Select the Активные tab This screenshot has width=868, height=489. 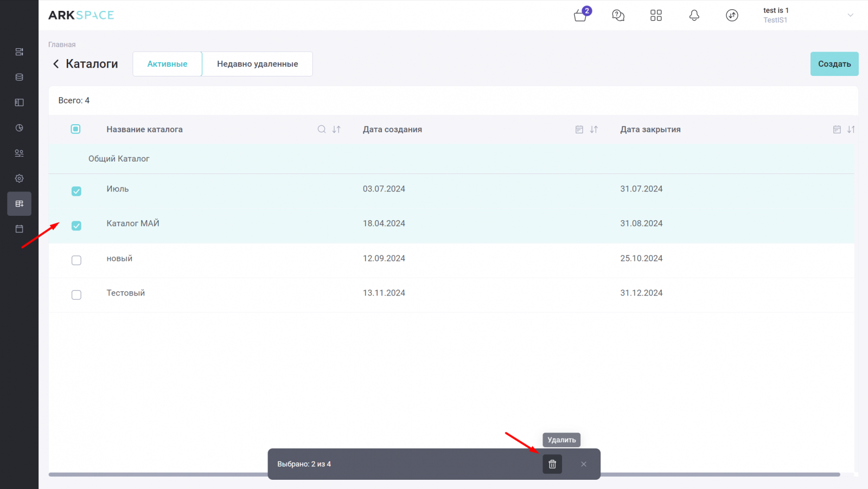(x=167, y=64)
